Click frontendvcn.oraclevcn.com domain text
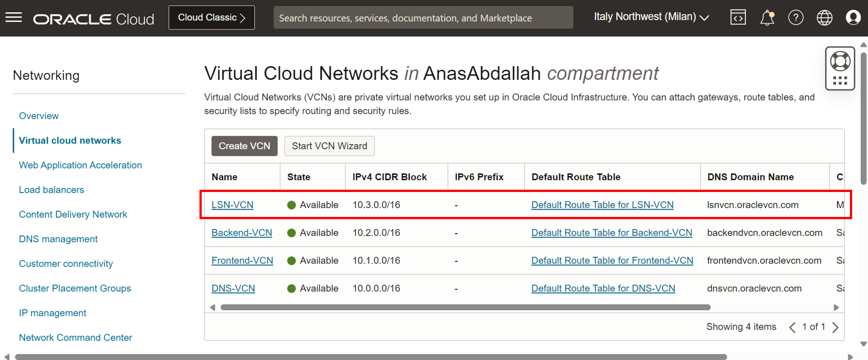The height and width of the screenshot is (360, 868). (x=764, y=260)
